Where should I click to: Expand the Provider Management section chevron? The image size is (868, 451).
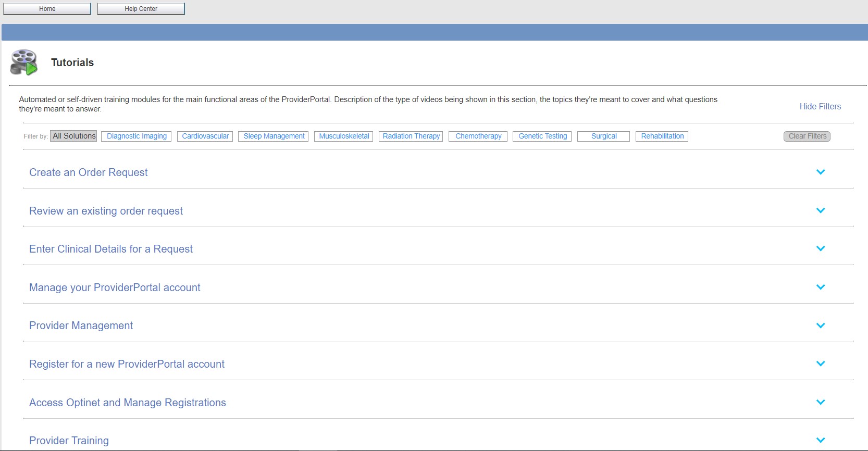pyautogui.click(x=821, y=325)
